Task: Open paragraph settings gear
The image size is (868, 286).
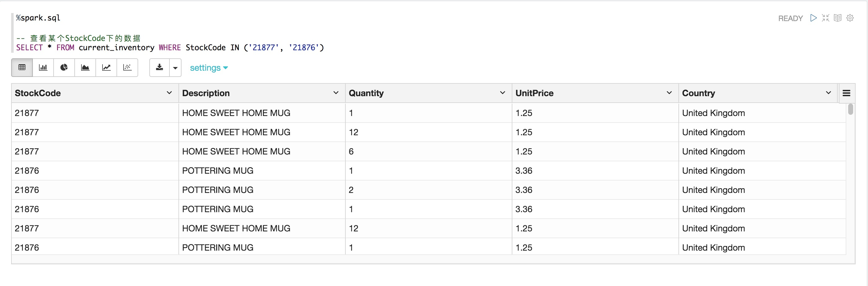Action: click(x=850, y=18)
